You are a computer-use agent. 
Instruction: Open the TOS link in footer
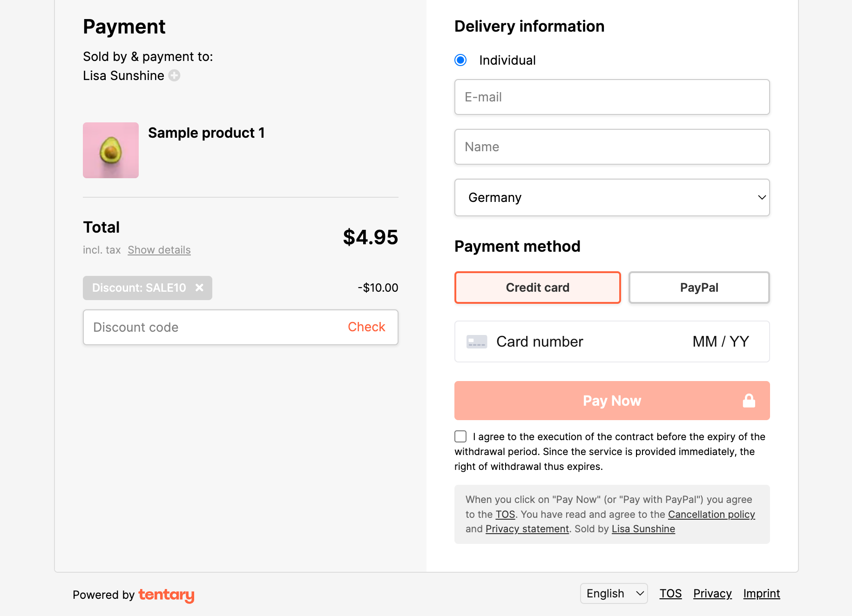pos(670,593)
